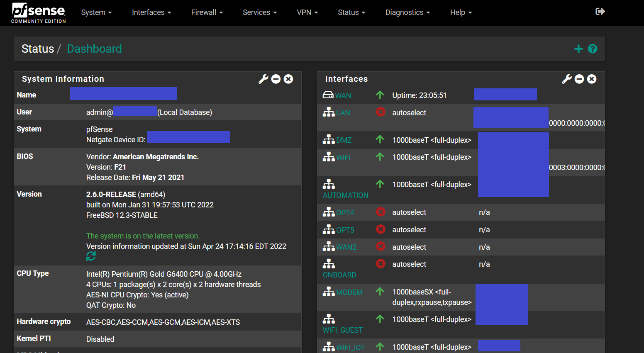
Task: Open the Firewall menu
Action: coord(207,12)
